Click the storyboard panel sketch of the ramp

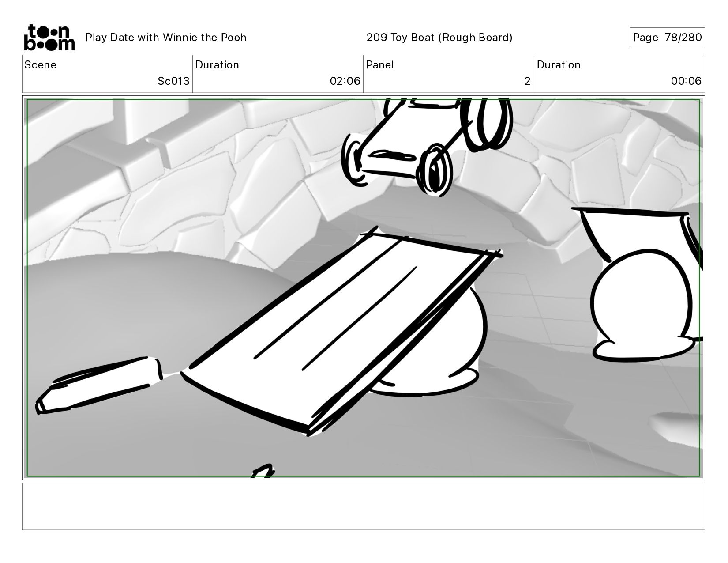click(x=363, y=288)
